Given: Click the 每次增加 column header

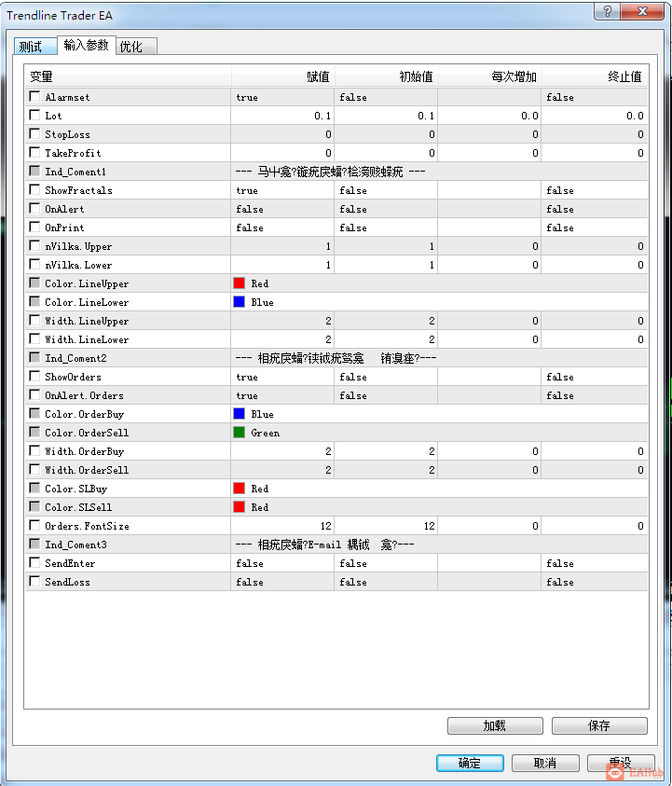Looking at the screenshot, I should pyautogui.click(x=489, y=76).
